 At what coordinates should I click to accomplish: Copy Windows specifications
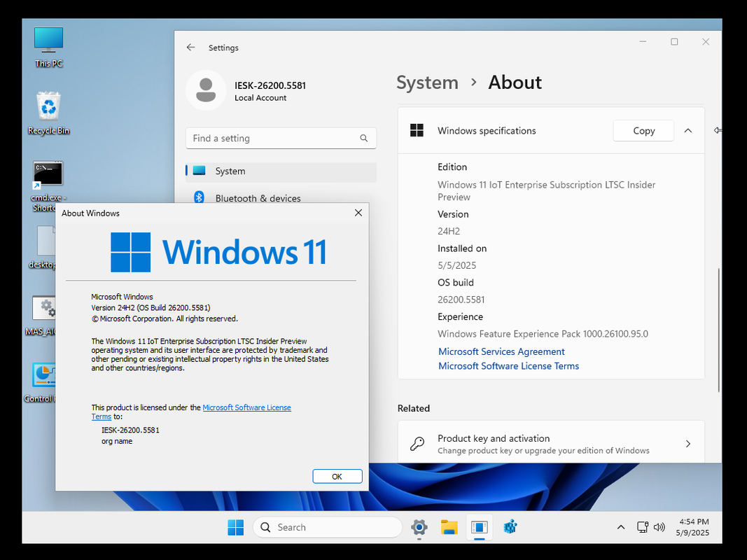point(643,130)
